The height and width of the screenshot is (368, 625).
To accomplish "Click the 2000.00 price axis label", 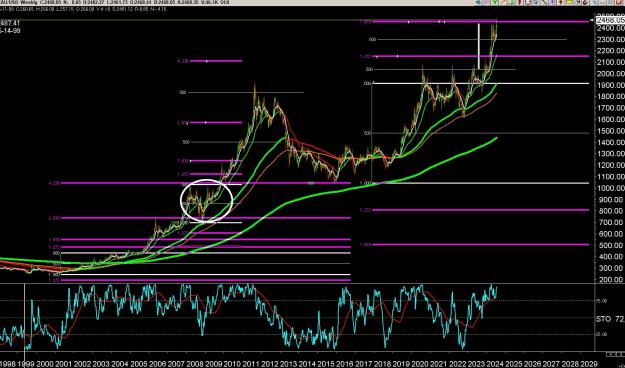I will [x=610, y=74].
